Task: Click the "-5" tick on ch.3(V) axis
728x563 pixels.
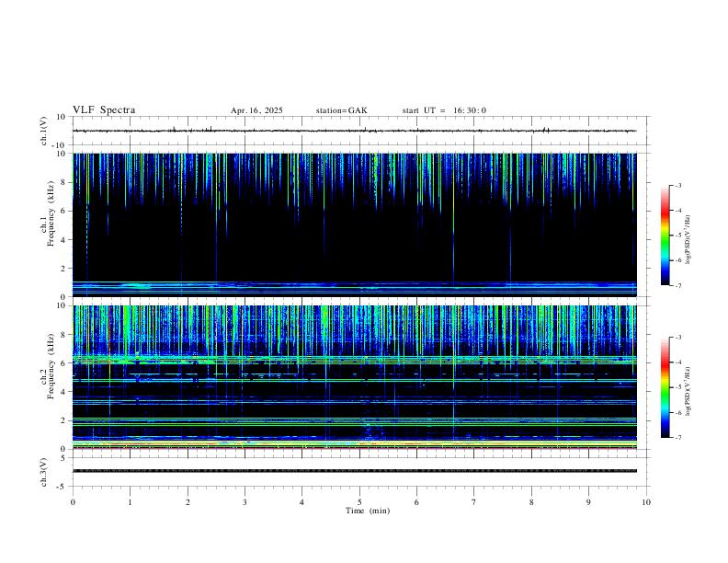Action: point(63,487)
